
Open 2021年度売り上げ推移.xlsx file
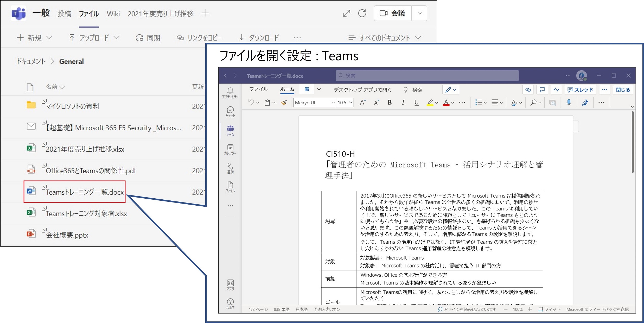(85, 149)
